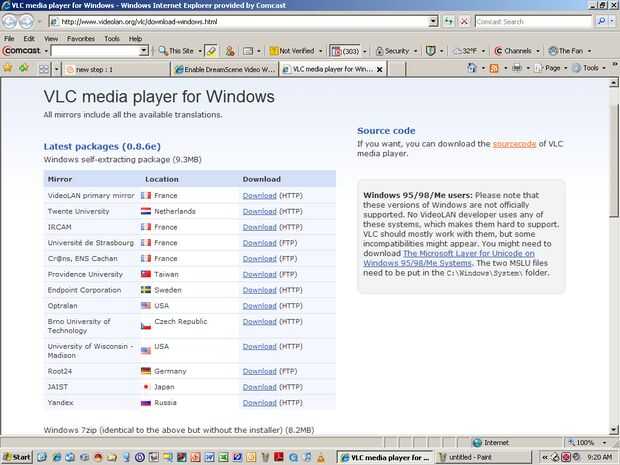Viewport: 620px width, 465px height.
Task: Click the orange RSS feeds icon
Action: tap(494, 68)
